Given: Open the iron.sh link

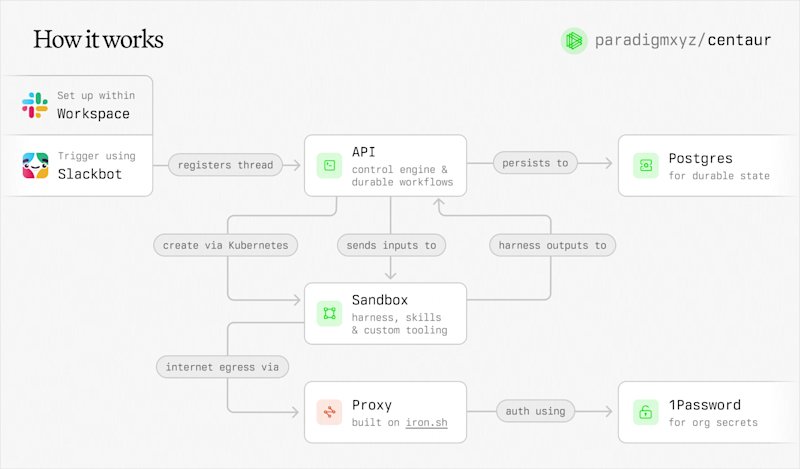Looking at the screenshot, I should (x=427, y=422).
